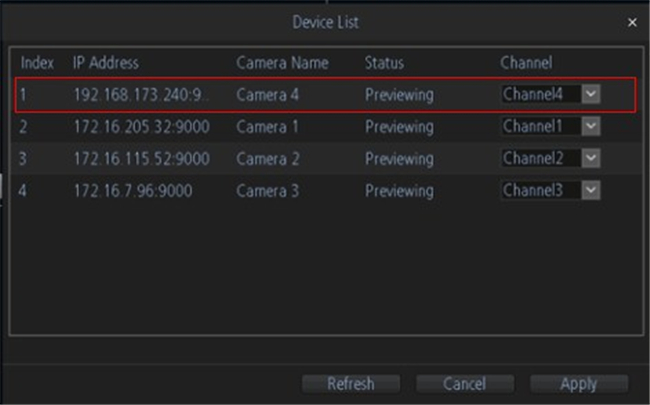This screenshot has width=650, height=405.
Task: Click the IP Address column header
Action: pyautogui.click(x=106, y=63)
